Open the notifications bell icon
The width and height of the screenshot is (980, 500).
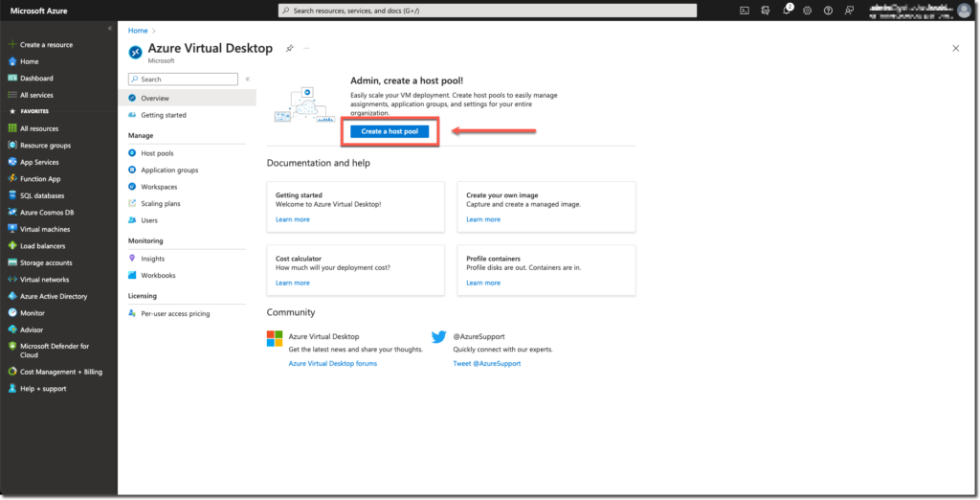(787, 11)
